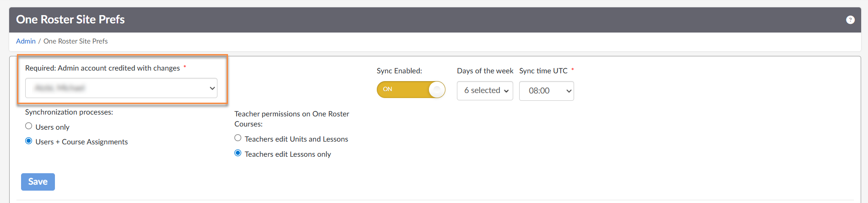The height and width of the screenshot is (203, 868).
Task: Click the Users only label text
Action: [x=53, y=127]
